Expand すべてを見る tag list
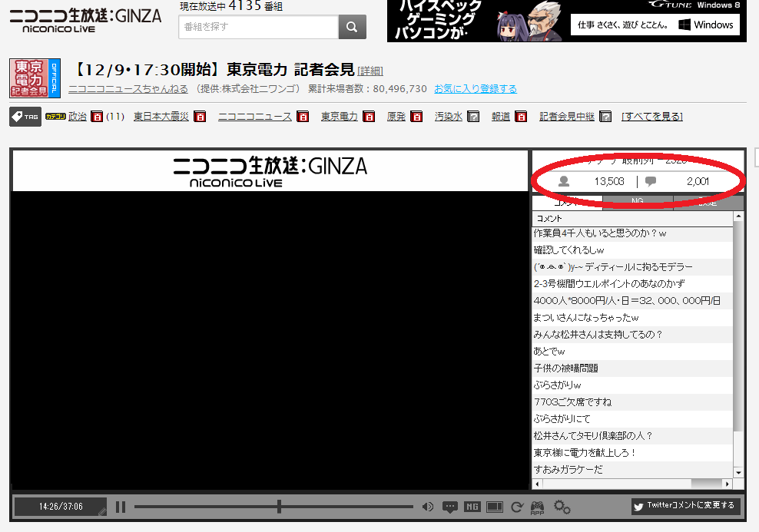The image size is (759, 532). click(652, 117)
